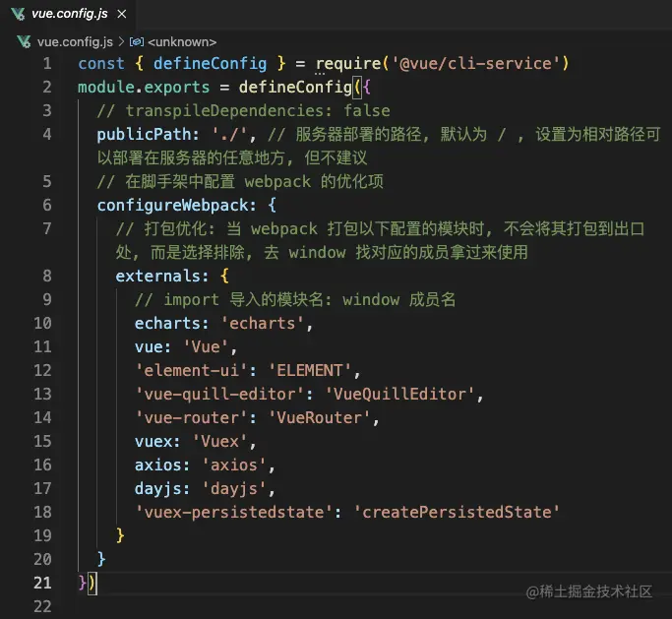The height and width of the screenshot is (619, 672).
Task: Click the 'Vue' string on line 11
Action: (206, 346)
